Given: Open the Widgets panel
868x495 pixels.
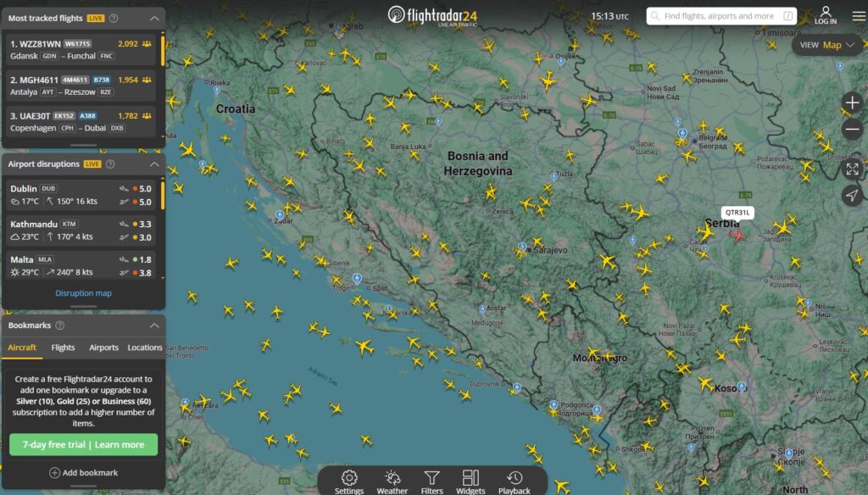Looking at the screenshot, I should click(470, 481).
